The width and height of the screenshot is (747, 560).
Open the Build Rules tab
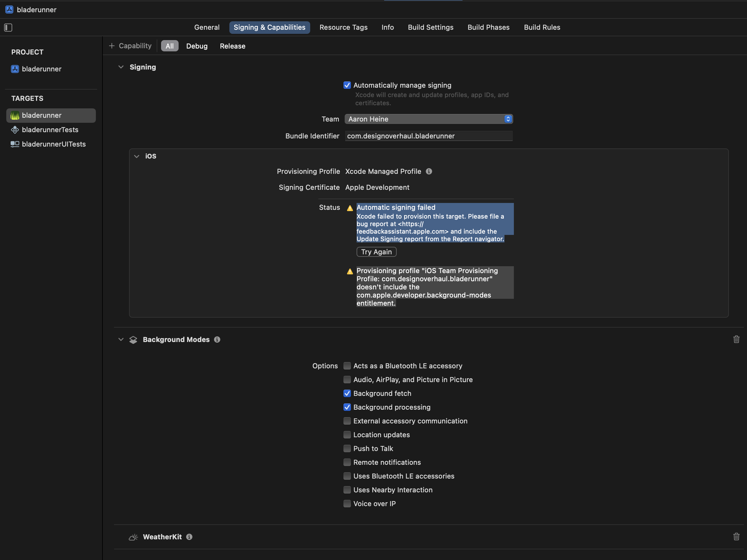coord(542,27)
